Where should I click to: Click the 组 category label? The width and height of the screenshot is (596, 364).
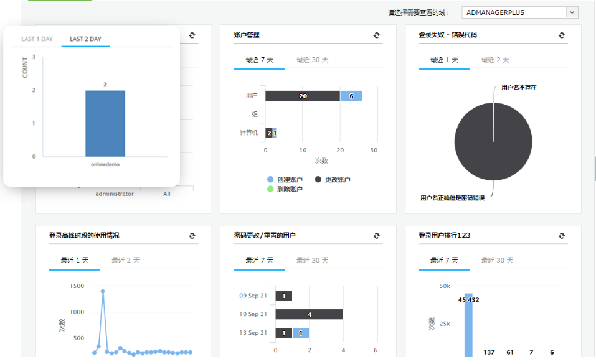pos(255,114)
